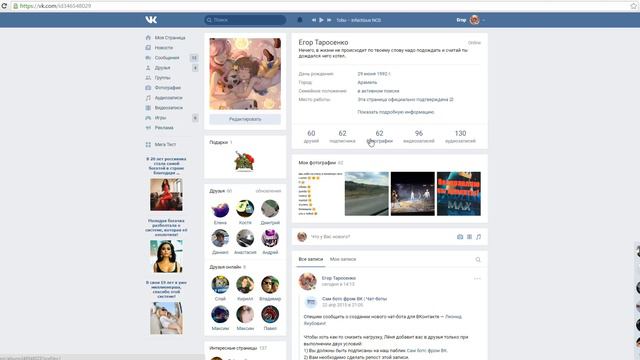Go to previous track in header player
The height and width of the screenshot is (360, 640).
coord(314,20)
